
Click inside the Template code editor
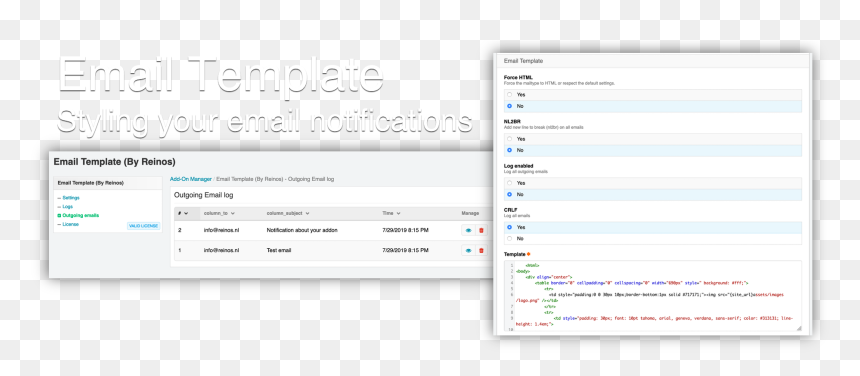tap(653, 296)
